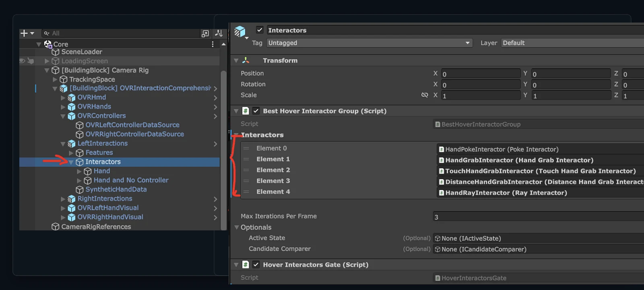
Task: Click the RightInteractions prefab icon
Action: click(72, 199)
